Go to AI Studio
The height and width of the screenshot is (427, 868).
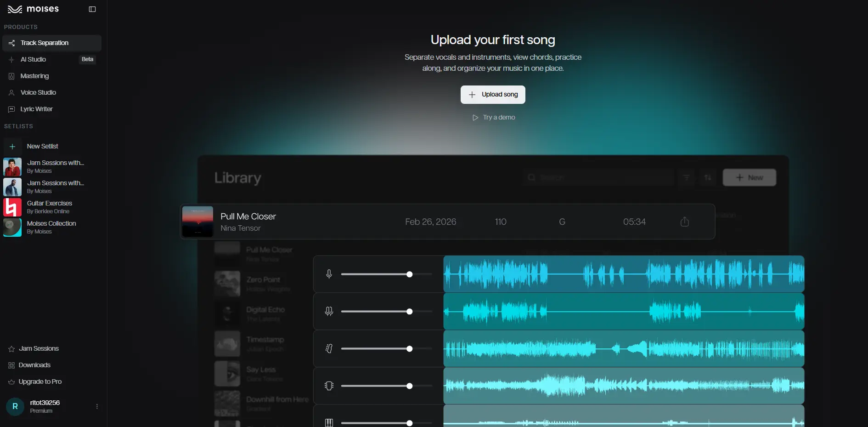52,59
